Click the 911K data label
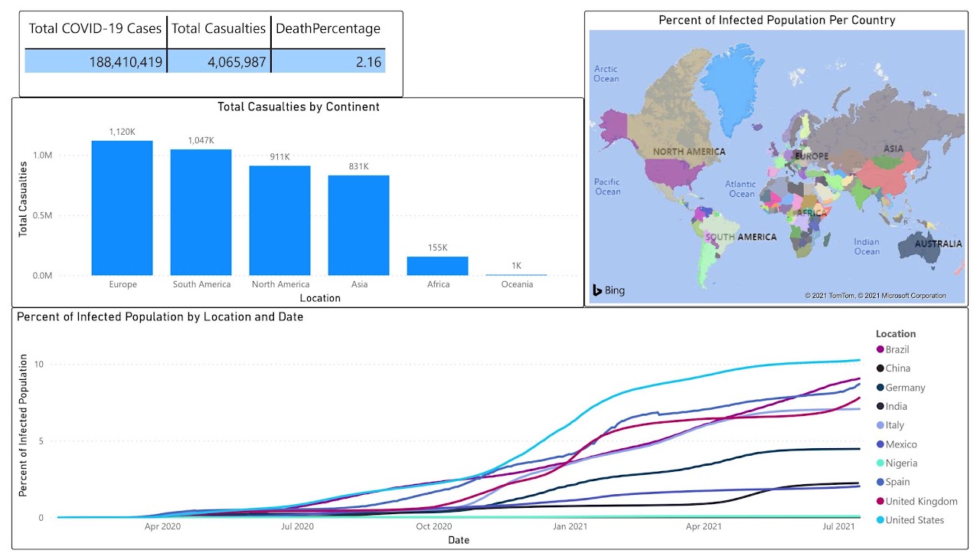Image resolution: width=980 pixels, height=560 pixels. coord(280,158)
